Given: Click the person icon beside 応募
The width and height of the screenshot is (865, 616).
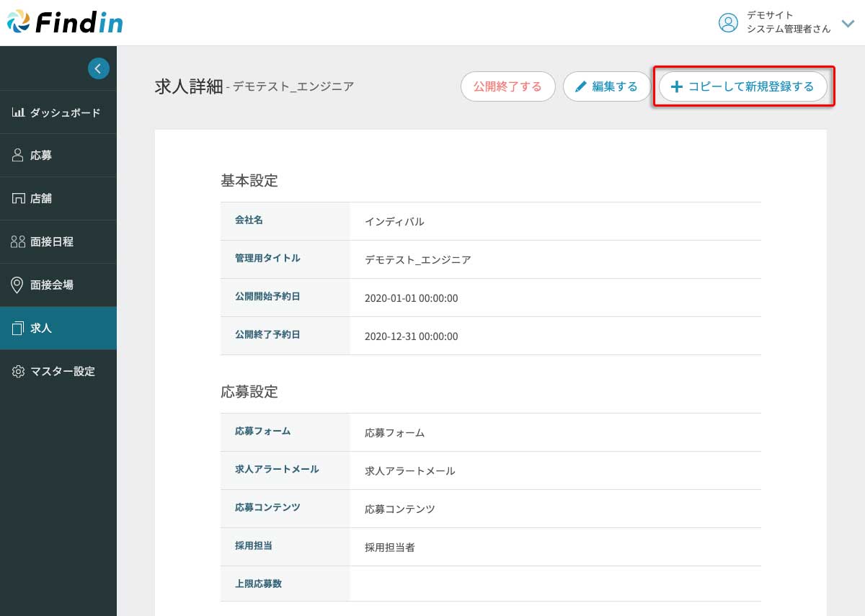Looking at the screenshot, I should point(18,156).
